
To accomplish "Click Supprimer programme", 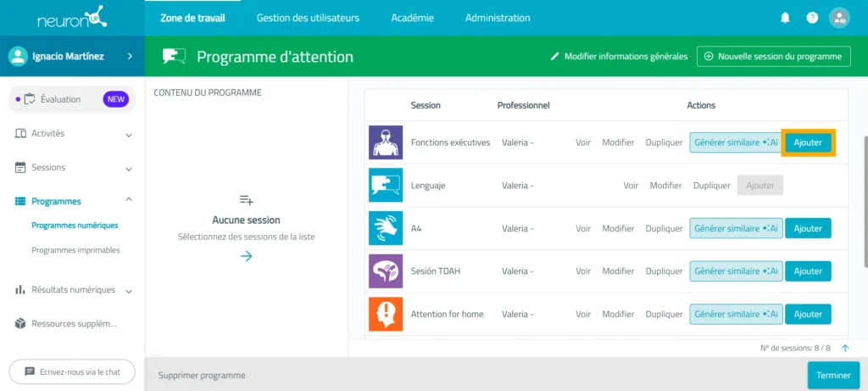I will coord(202,376).
